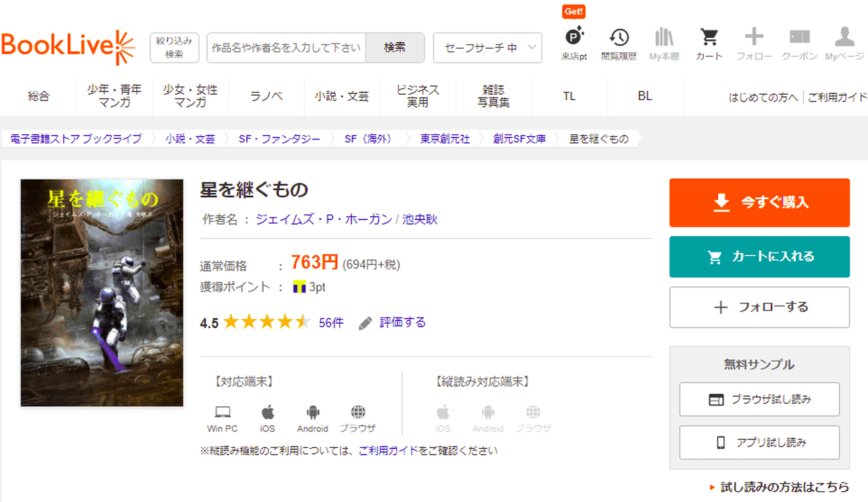Click the フォロー plus icon in header

[x=754, y=43]
